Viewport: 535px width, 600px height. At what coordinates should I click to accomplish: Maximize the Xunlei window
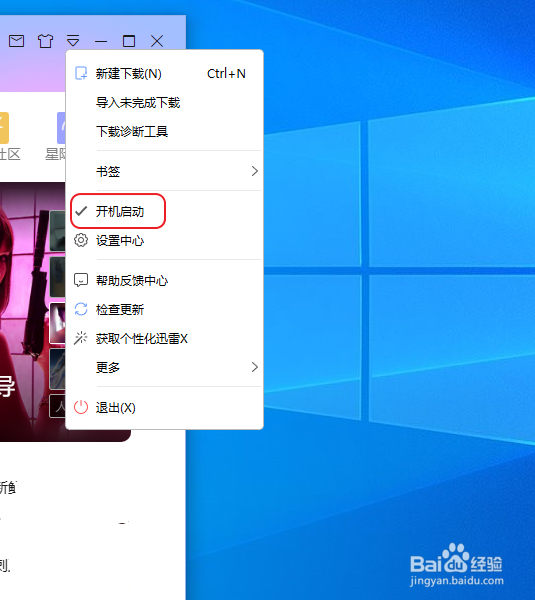click(x=129, y=41)
